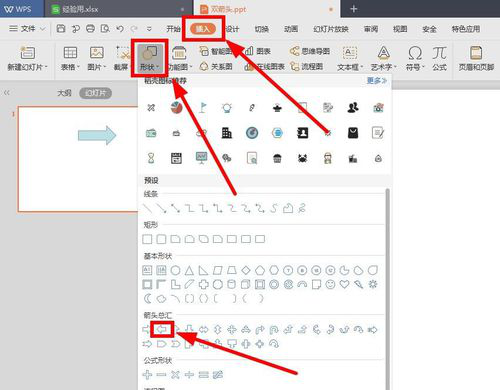Pick the freeform scribble line shape
This screenshot has width=500, height=390.
tap(302, 209)
